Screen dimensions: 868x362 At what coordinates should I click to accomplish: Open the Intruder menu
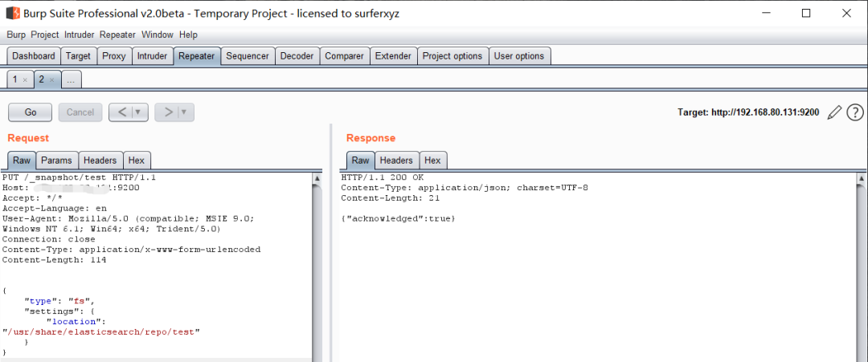[79, 35]
